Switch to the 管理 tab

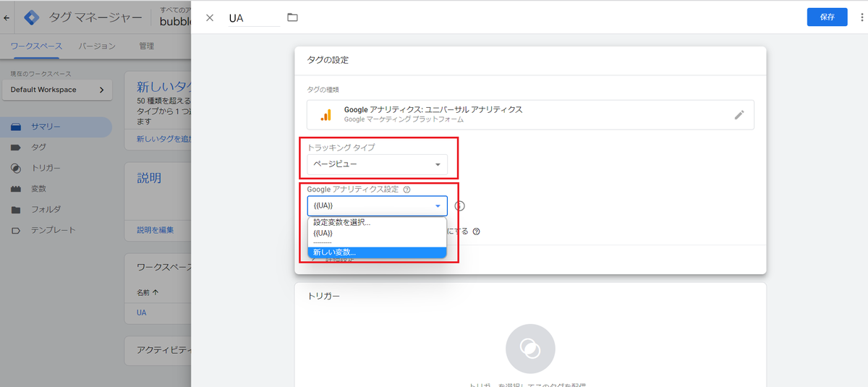point(146,46)
